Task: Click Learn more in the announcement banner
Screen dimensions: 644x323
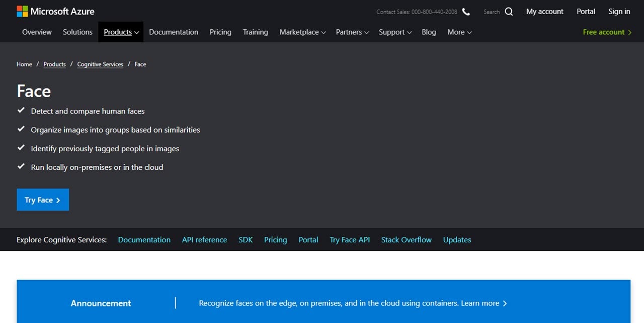Action: click(x=484, y=303)
